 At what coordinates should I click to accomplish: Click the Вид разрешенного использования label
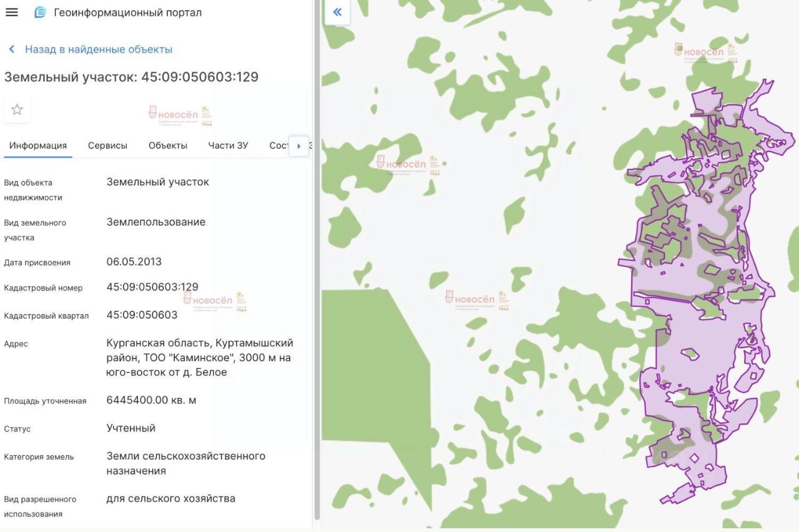[x=40, y=506]
